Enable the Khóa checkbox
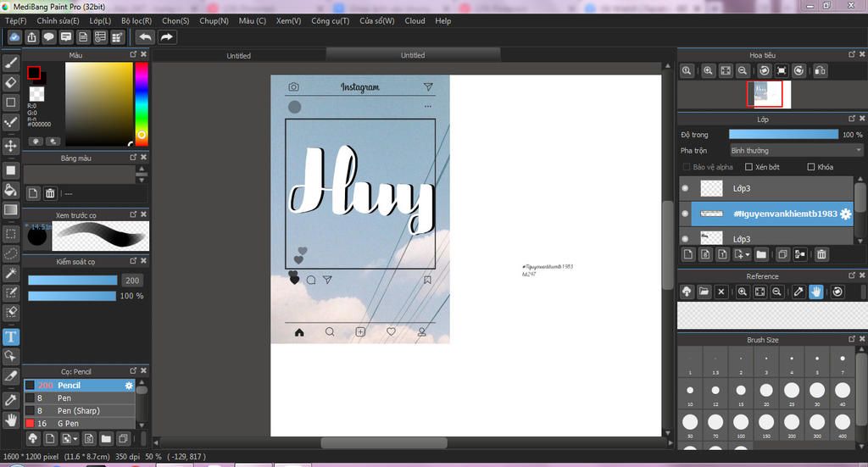Viewport: 868px width, 467px height. coord(811,167)
